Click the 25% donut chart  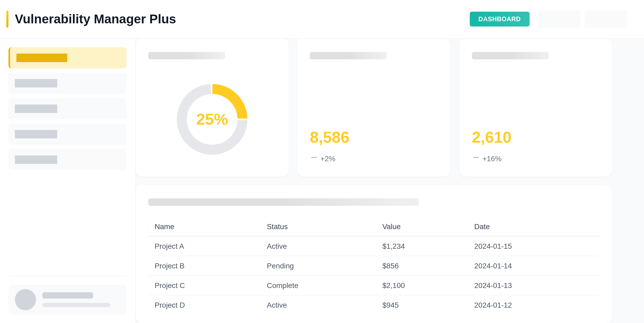point(212,119)
